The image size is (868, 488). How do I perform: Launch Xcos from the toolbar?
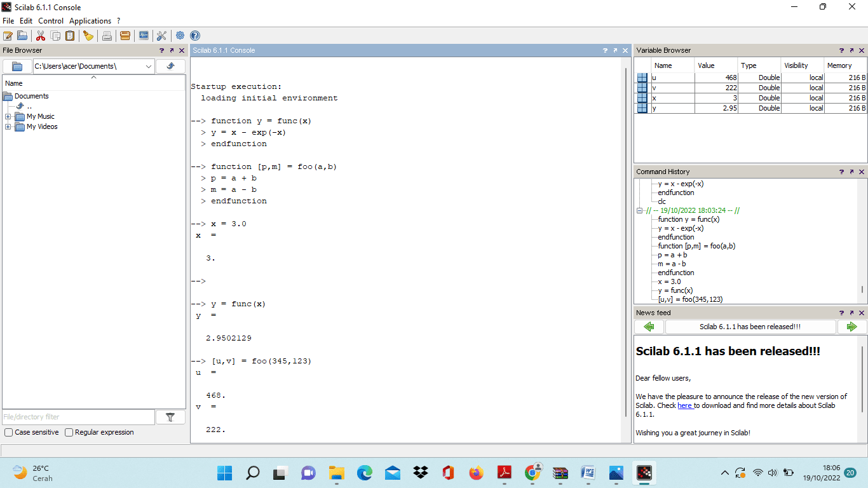pos(144,36)
